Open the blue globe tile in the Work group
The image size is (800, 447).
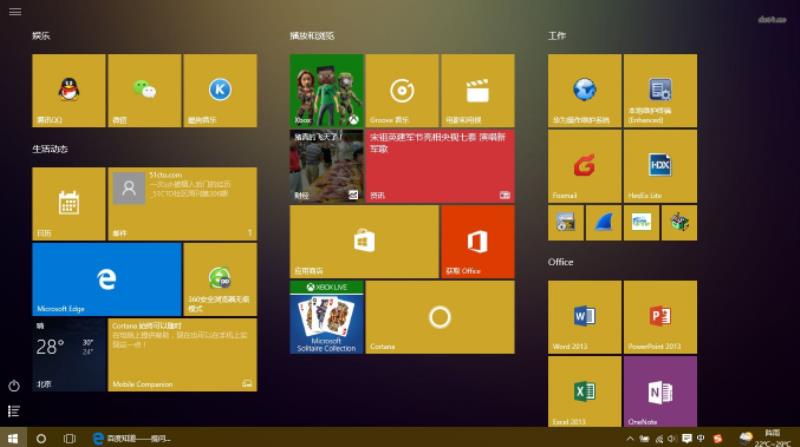click(585, 91)
